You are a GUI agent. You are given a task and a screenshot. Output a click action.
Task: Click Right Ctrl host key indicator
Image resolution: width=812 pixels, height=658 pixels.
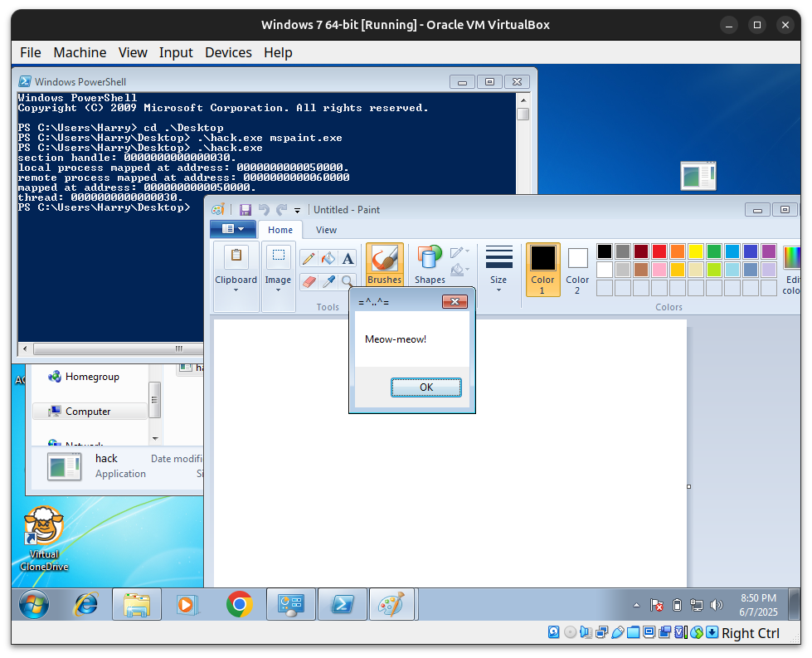pos(751,633)
